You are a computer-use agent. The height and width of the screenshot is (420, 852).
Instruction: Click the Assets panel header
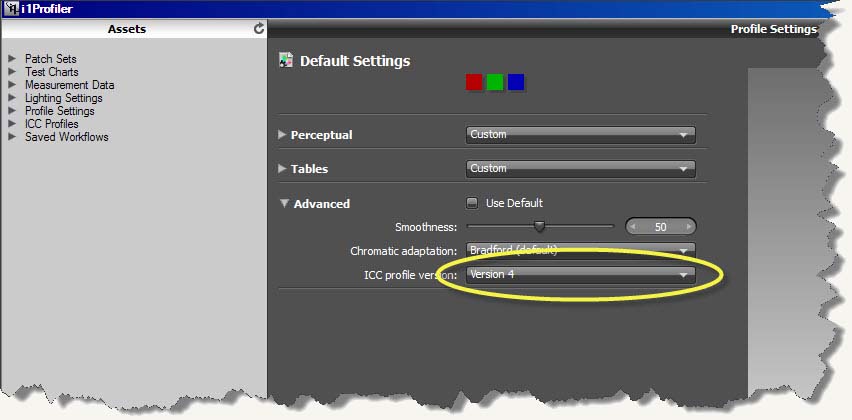click(x=134, y=29)
